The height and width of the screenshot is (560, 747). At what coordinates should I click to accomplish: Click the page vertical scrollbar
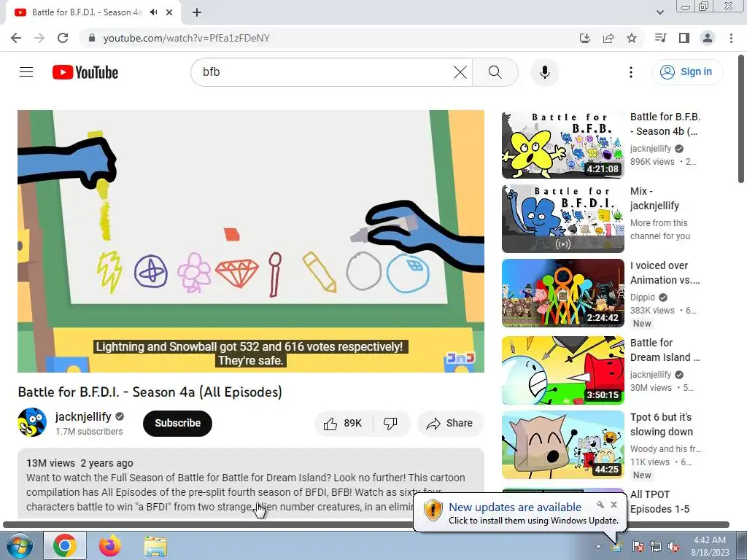tap(741, 119)
